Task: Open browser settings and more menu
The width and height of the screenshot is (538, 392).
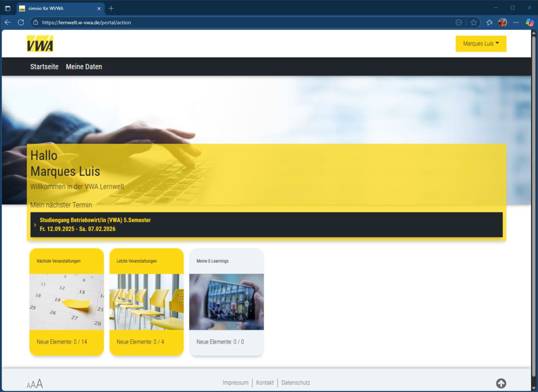Action: pos(516,23)
